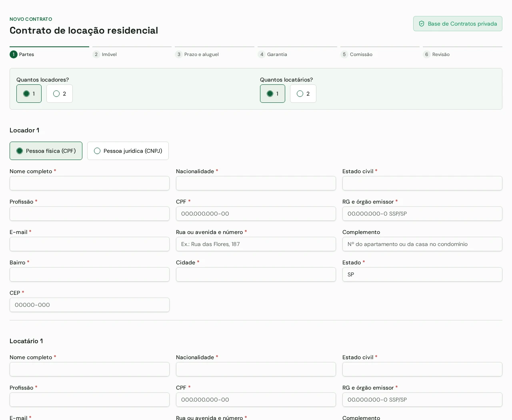Click the Locatário 1 section heading
The image size is (512, 420).
[x=26, y=341]
